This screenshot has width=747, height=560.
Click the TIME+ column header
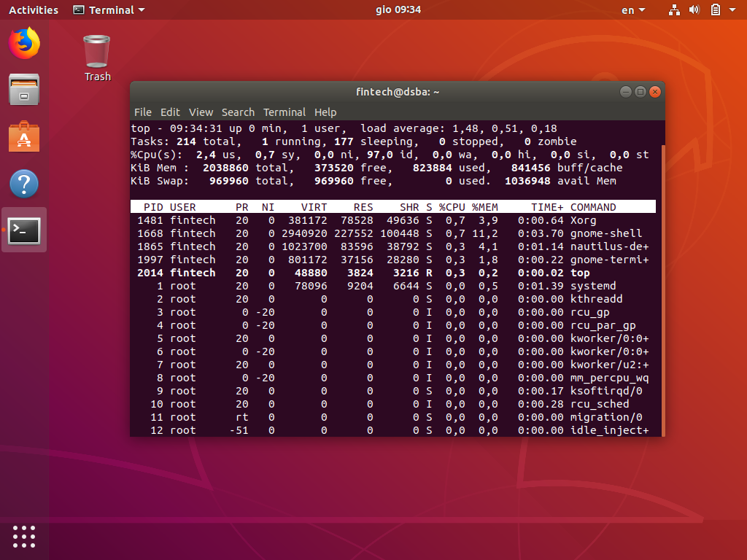click(547, 207)
